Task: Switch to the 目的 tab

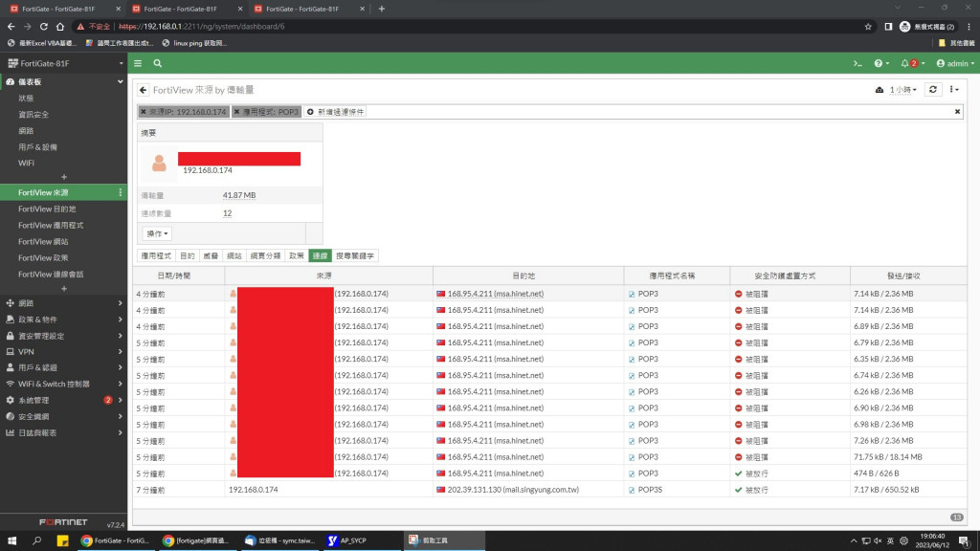Action: (x=187, y=255)
